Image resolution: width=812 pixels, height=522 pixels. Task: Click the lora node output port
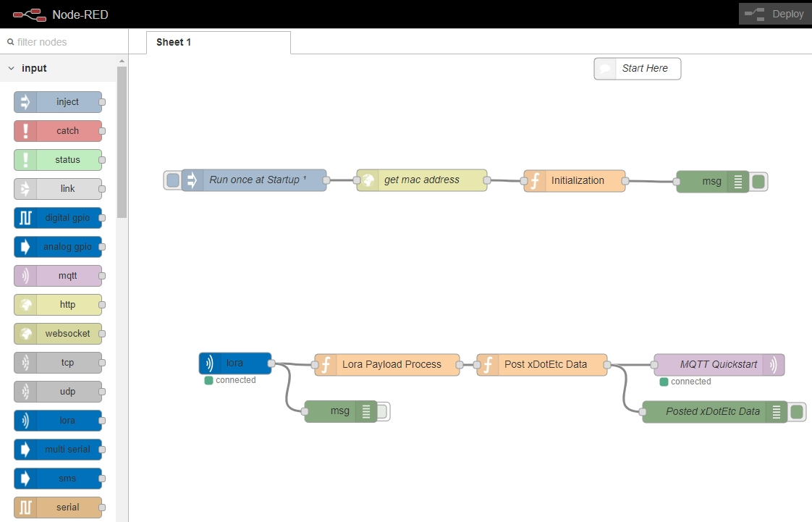coord(271,363)
